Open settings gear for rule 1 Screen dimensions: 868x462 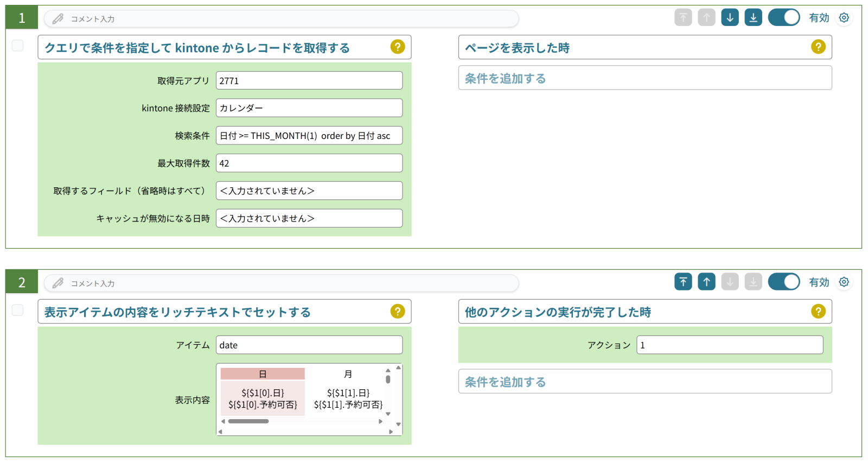coord(844,17)
